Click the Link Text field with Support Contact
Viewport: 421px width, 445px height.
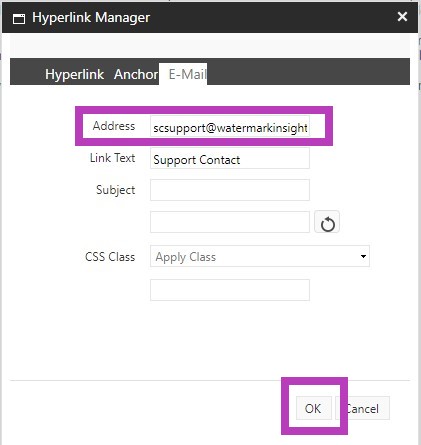230,158
